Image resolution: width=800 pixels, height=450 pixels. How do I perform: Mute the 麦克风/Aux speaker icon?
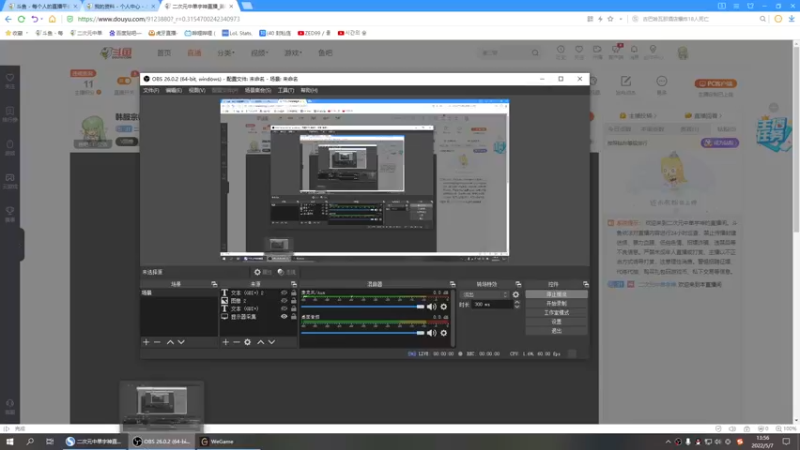click(x=431, y=307)
